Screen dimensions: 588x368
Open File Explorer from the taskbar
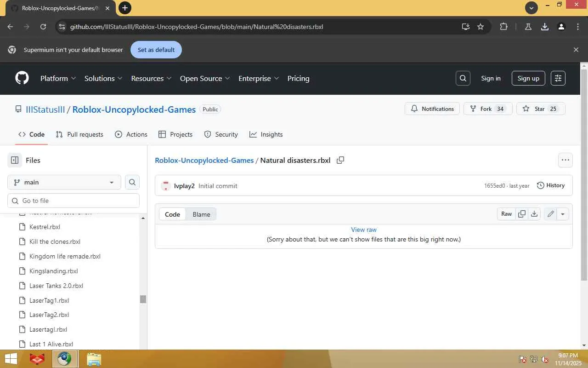click(94, 359)
